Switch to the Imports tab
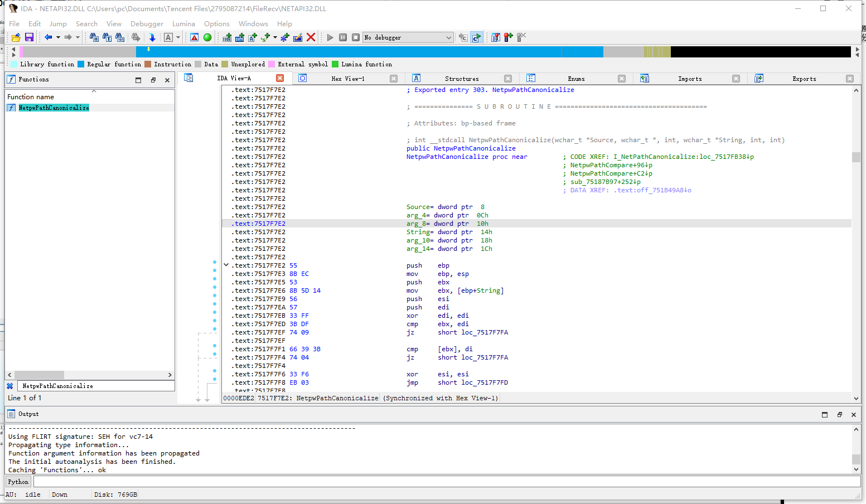Viewport: 866px width, 504px height. [689, 79]
